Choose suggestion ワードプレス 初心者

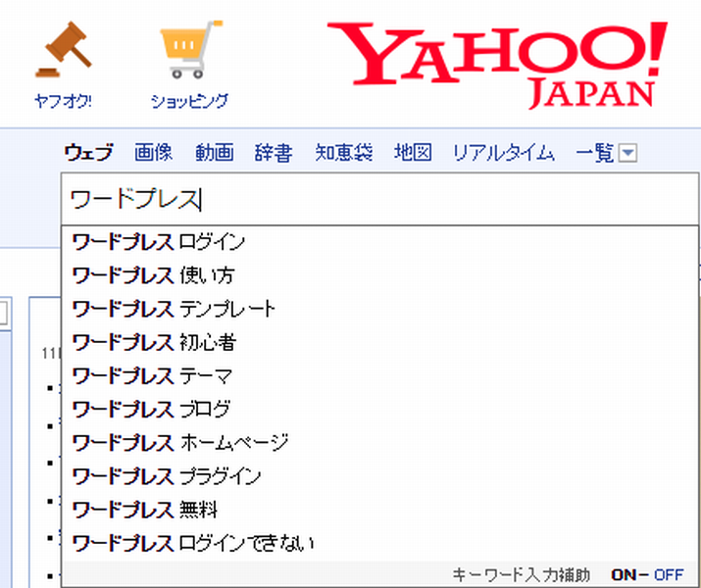tap(380, 343)
